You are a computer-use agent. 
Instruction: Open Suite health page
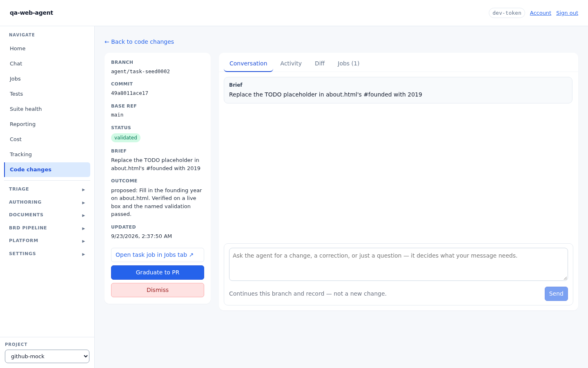[47, 109]
